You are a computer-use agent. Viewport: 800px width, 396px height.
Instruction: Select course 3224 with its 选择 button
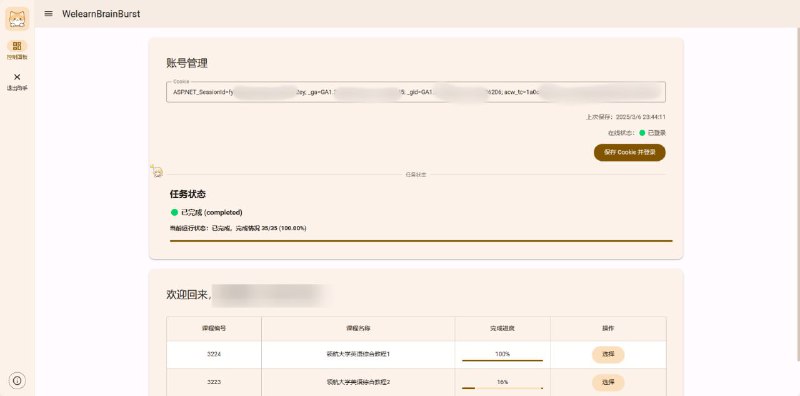(x=608, y=354)
